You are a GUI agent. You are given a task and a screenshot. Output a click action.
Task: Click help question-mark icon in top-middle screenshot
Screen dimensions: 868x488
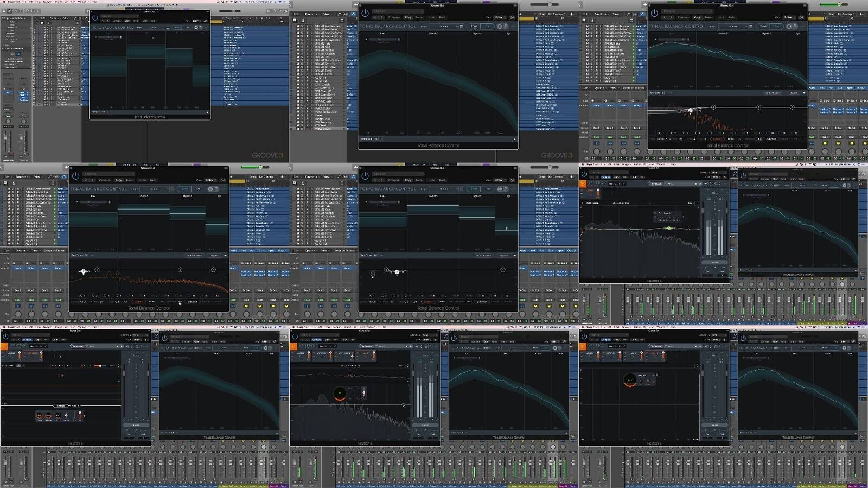click(506, 26)
